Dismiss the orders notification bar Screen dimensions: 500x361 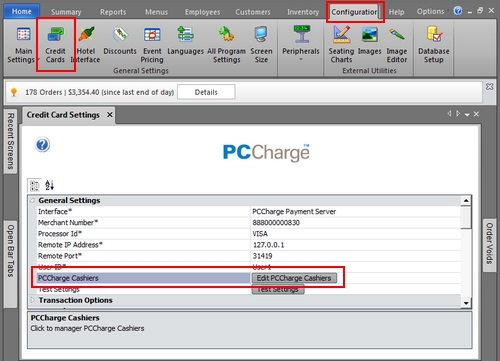click(489, 87)
